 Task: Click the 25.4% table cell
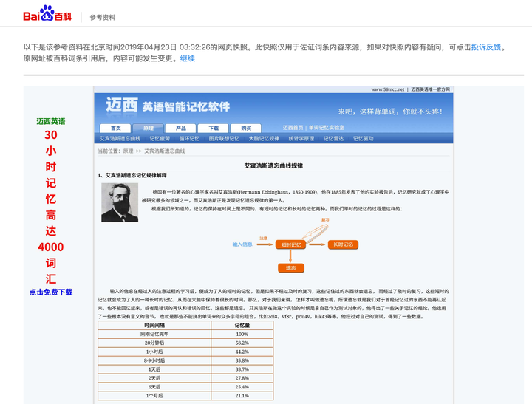[x=242, y=387]
